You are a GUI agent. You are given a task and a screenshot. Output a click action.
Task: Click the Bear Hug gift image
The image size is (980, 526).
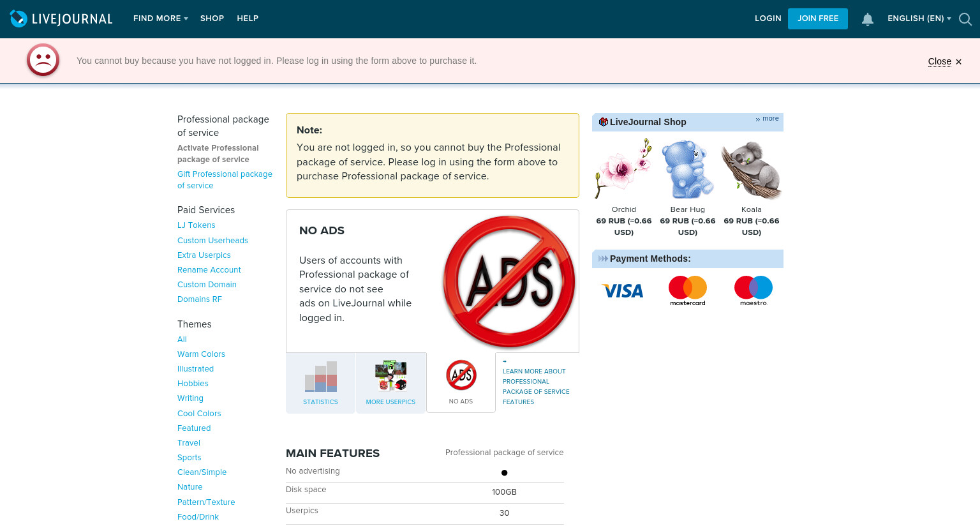(x=687, y=169)
